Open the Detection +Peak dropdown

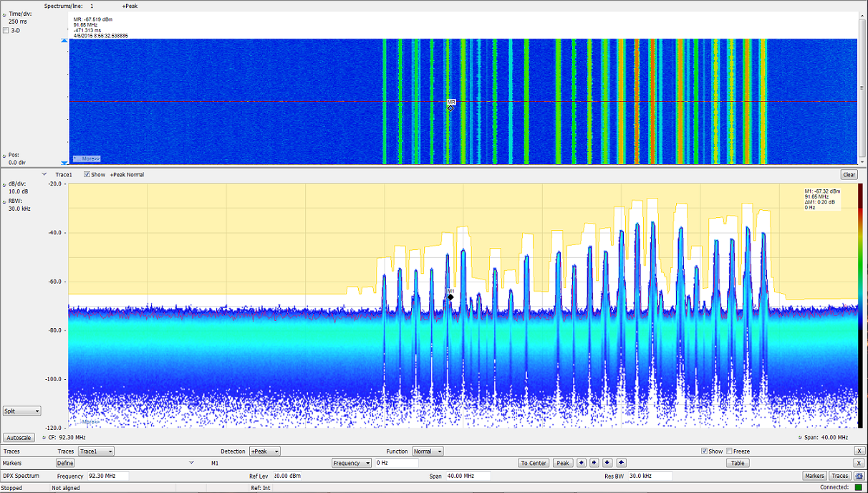click(x=264, y=451)
